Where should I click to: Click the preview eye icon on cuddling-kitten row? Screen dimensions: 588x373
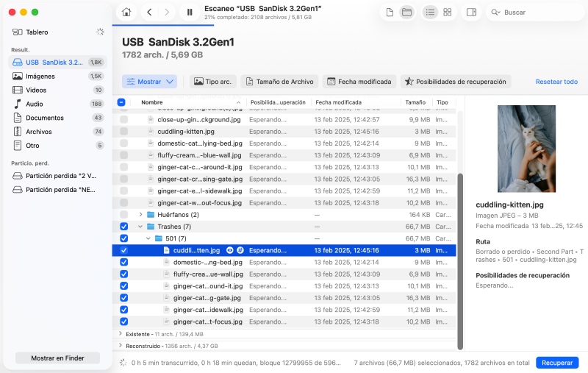point(229,250)
